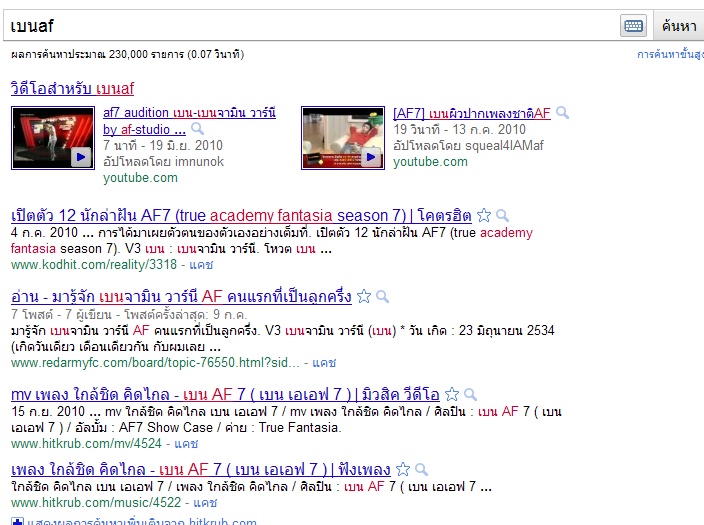Click uploader text อัปโหลดโดย imnunok
Screen dimensions: 704x525
163,162
